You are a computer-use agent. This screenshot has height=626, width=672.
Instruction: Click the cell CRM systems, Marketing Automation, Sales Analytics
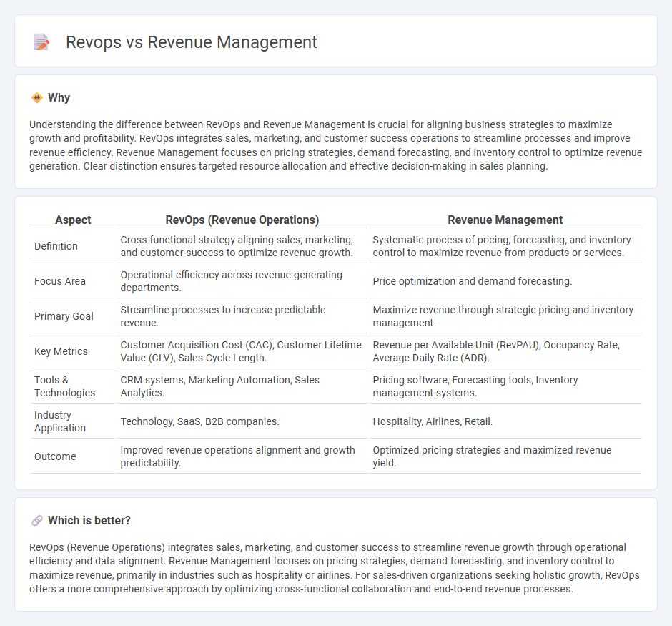[x=242, y=386]
